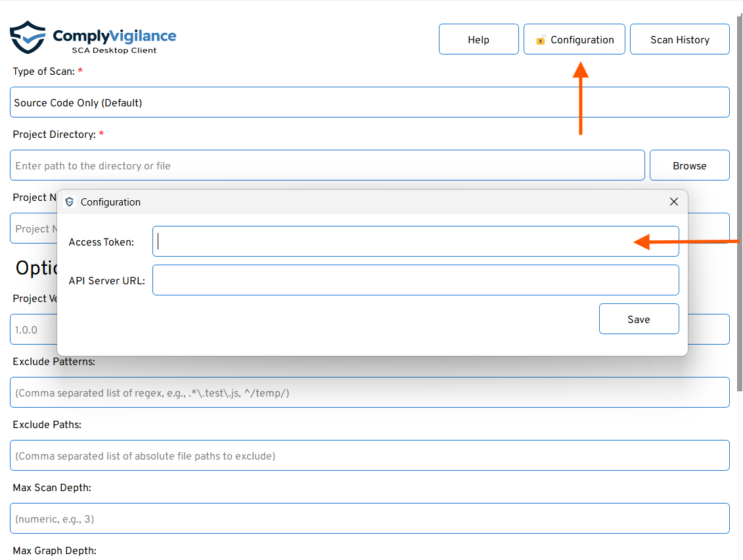Open Scan History
The width and height of the screenshot is (743, 560).
679,39
